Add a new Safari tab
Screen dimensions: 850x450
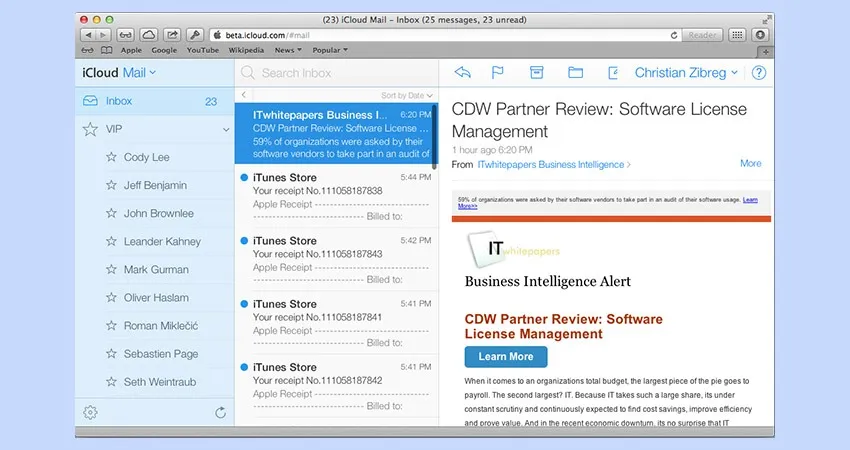tap(765, 52)
